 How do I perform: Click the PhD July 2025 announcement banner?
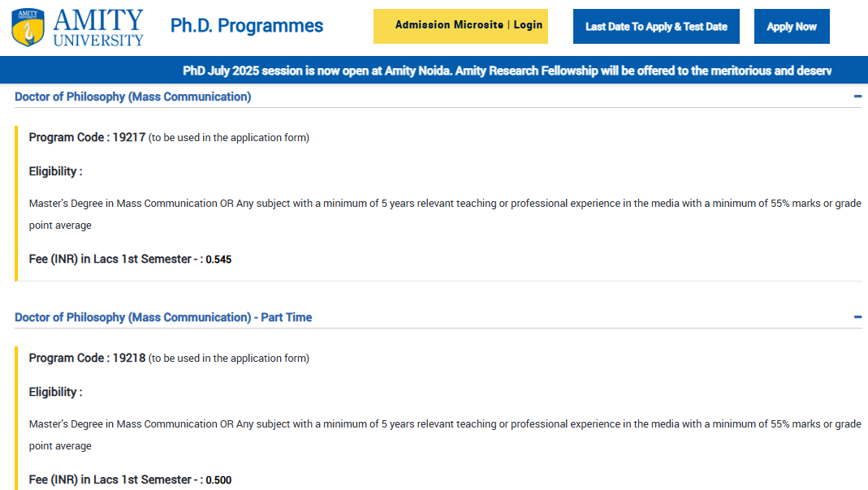[507, 71]
